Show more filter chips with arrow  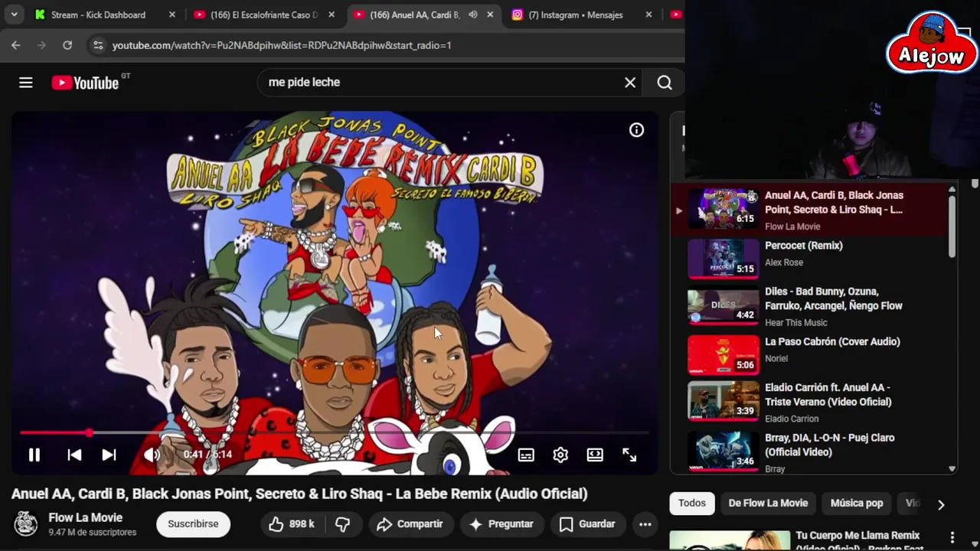click(941, 504)
